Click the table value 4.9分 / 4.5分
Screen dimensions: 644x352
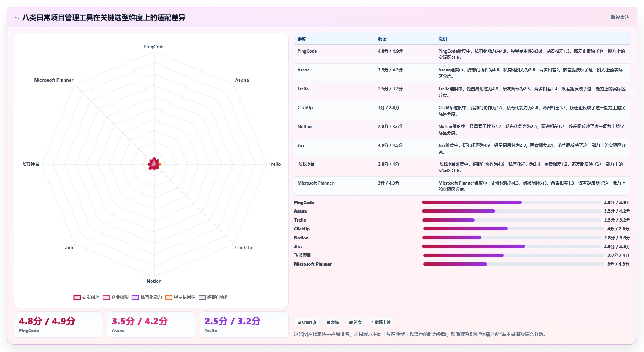click(390, 145)
